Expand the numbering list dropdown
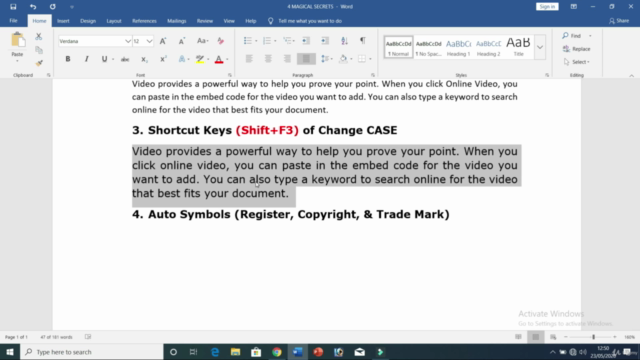The height and width of the screenshot is (360, 640). tap(275, 41)
